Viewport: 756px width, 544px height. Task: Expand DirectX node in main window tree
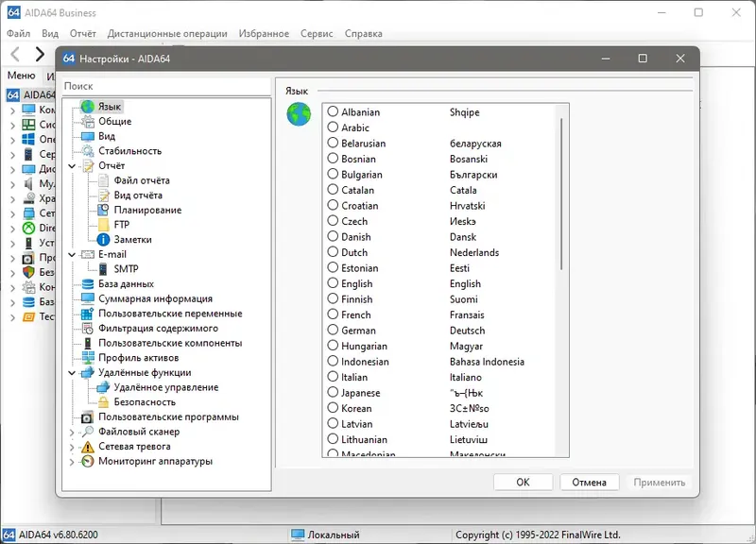(x=12, y=229)
